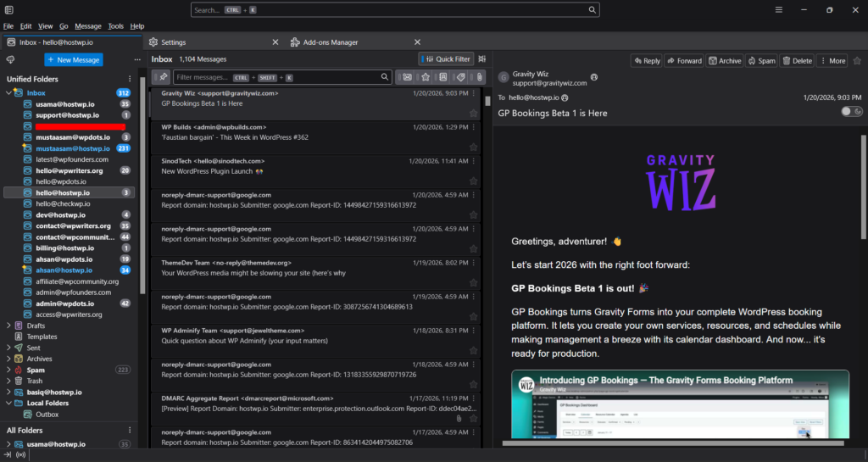Viewport: 868px width, 462px height.
Task: Open folder pane options next to New Message
Action: click(x=137, y=59)
